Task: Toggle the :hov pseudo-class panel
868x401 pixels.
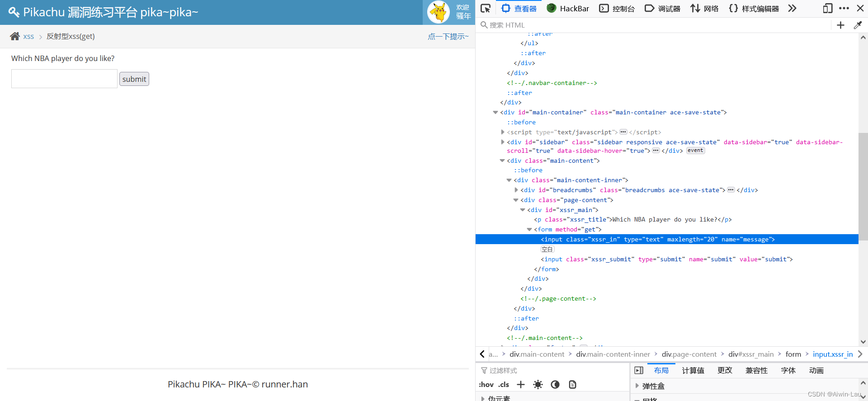Action: (x=486, y=385)
